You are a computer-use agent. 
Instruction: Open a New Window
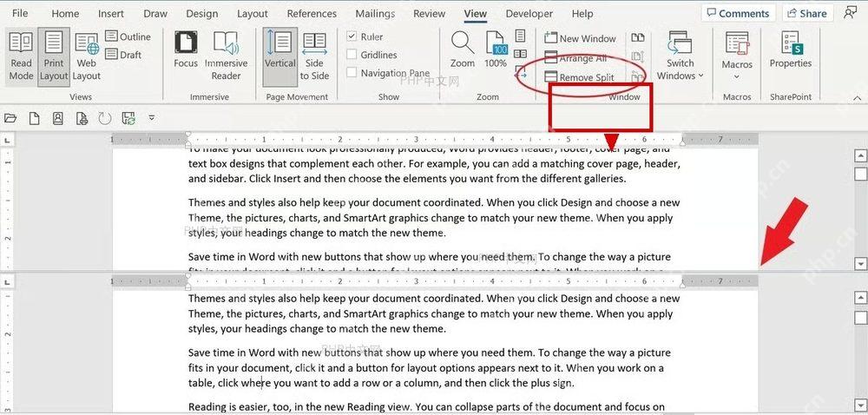[580, 38]
